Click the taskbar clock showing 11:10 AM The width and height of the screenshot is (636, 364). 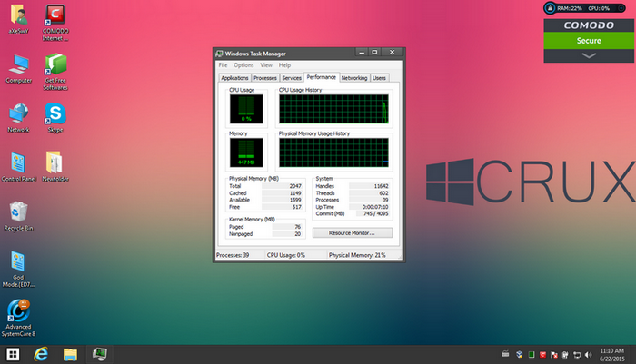click(612, 355)
